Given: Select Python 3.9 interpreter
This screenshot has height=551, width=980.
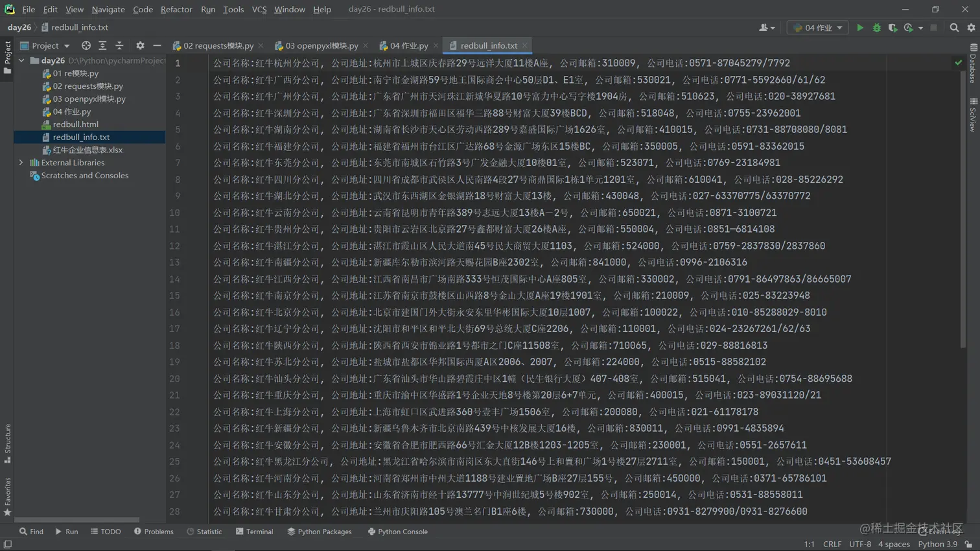Looking at the screenshot, I should (x=937, y=545).
